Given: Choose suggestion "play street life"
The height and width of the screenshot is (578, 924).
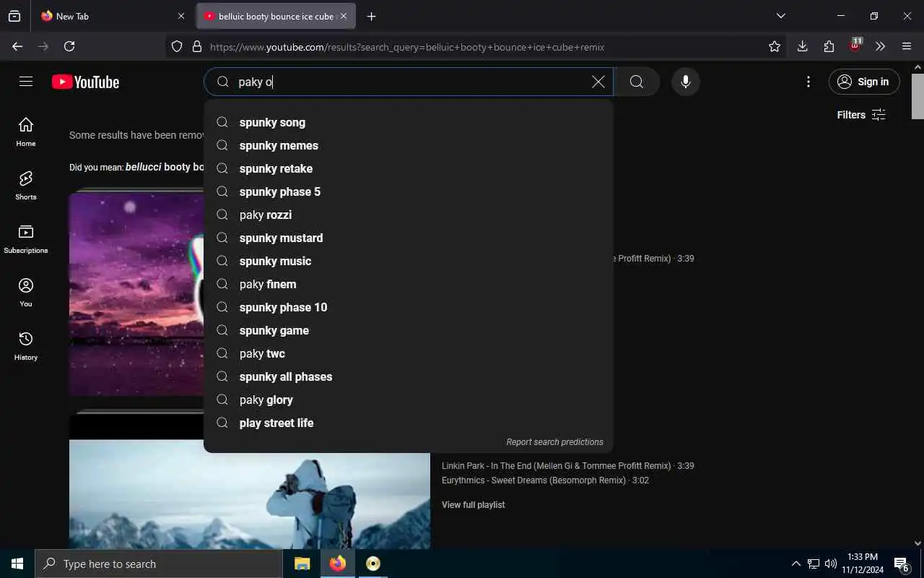Looking at the screenshot, I should 409,423.
